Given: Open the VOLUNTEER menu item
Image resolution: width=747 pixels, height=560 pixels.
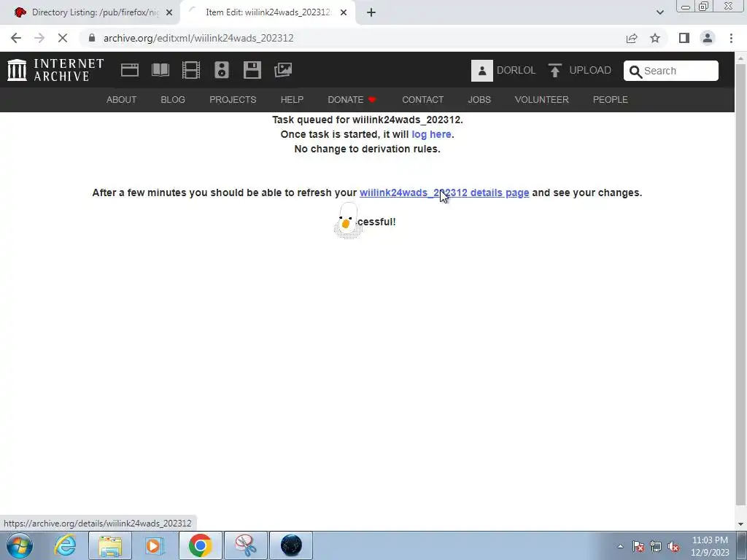Looking at the screenshot, I should [x=542, y=99].
